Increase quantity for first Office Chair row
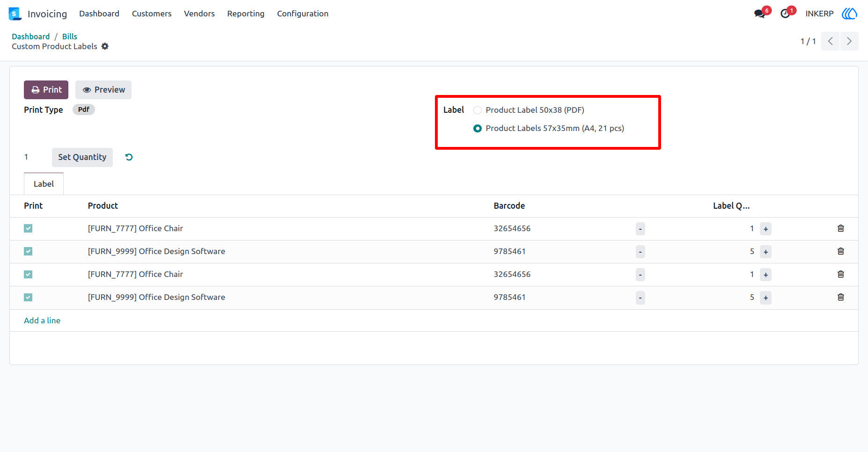 pos(765,229)
